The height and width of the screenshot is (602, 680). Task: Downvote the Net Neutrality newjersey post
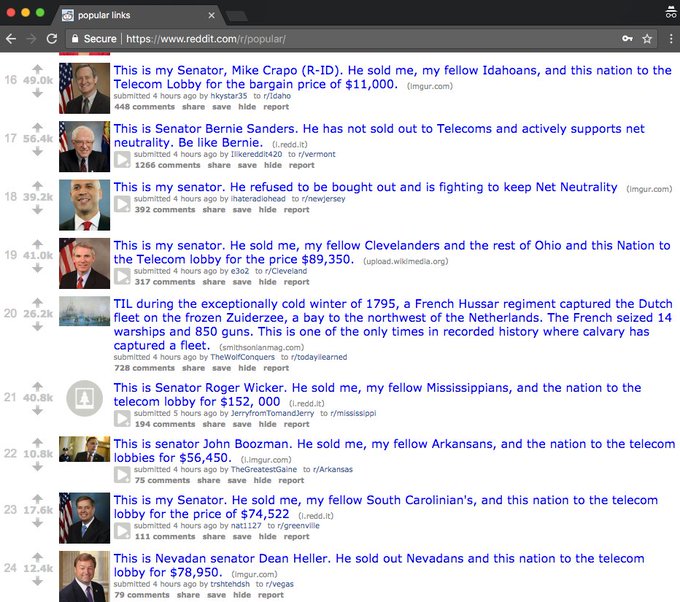tap(38, 209)
